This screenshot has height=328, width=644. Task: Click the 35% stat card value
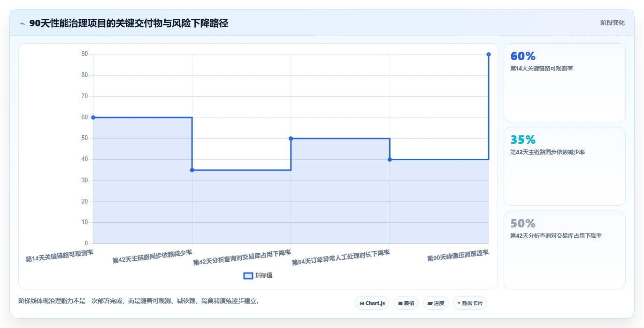coord(523,140)
